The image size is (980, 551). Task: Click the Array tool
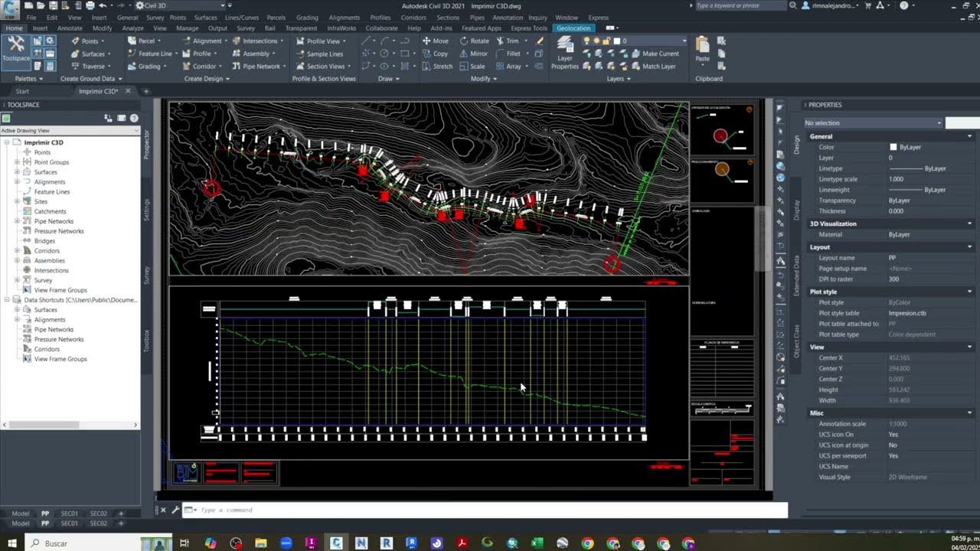[508, 66]
